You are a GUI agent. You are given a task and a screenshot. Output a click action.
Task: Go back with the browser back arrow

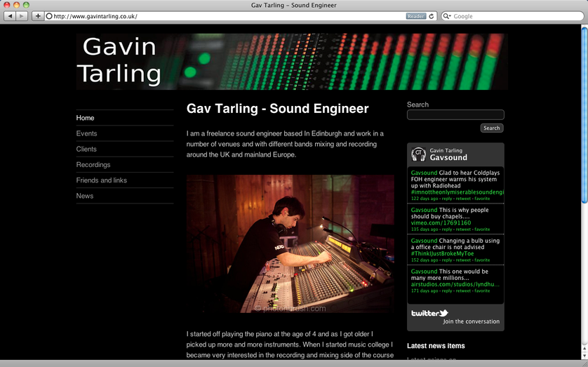coord(10,16)
